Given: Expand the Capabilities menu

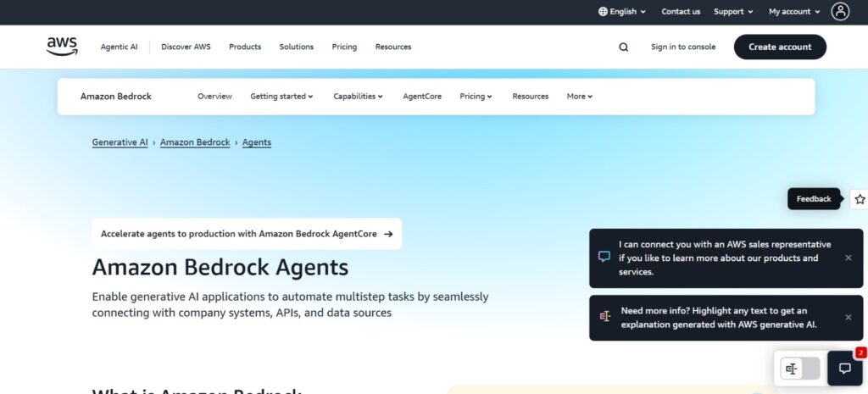Looking at the screenshot, I should 358,97.
